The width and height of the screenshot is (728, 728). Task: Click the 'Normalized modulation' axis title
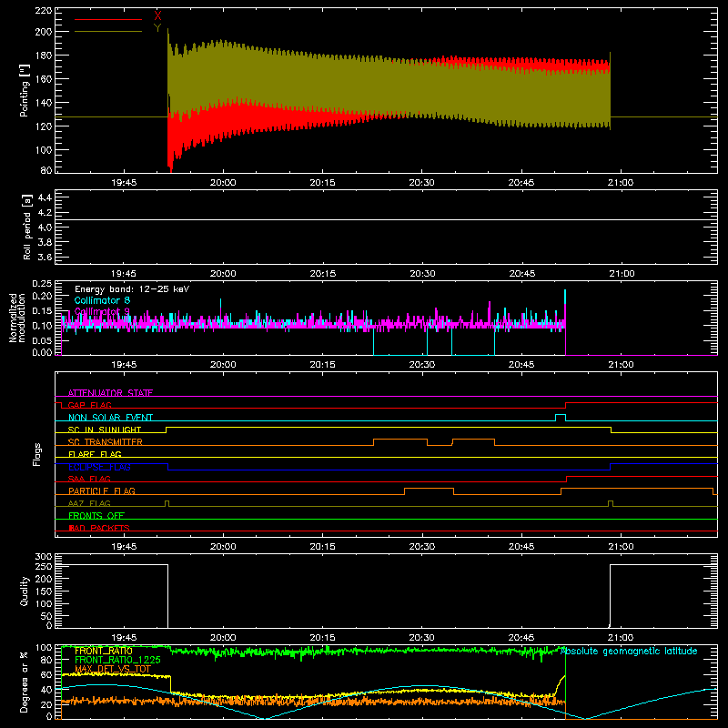[17, 318]
